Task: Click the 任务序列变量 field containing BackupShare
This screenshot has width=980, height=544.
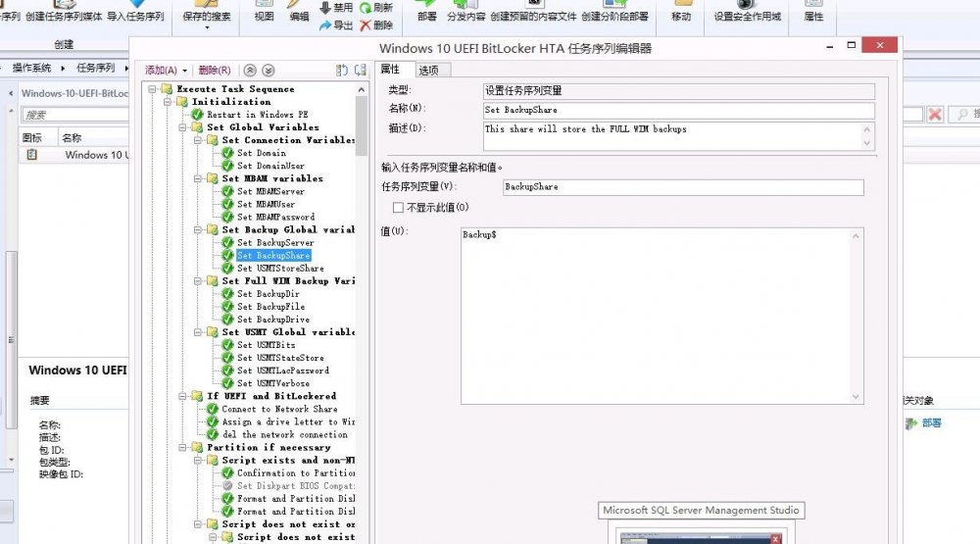Action: click(x=683, y=187)
